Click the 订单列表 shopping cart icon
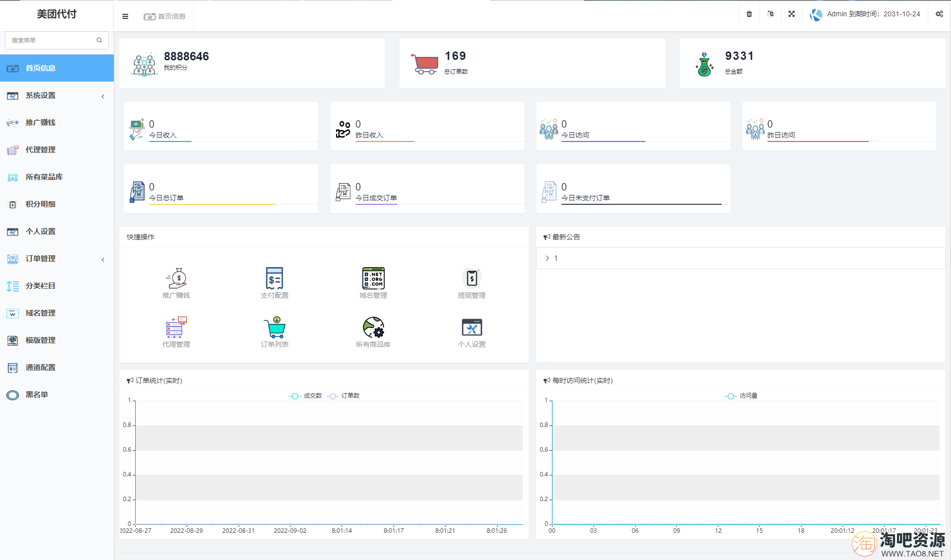This screenshot has width=951, height=560. (274, 327)
